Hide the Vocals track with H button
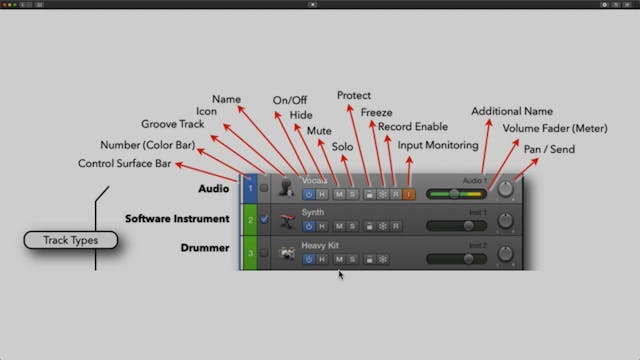 pos(322,195)
